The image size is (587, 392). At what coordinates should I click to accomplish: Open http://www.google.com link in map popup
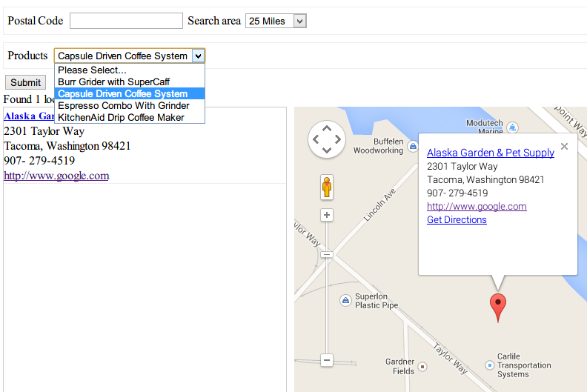[477, 206]
